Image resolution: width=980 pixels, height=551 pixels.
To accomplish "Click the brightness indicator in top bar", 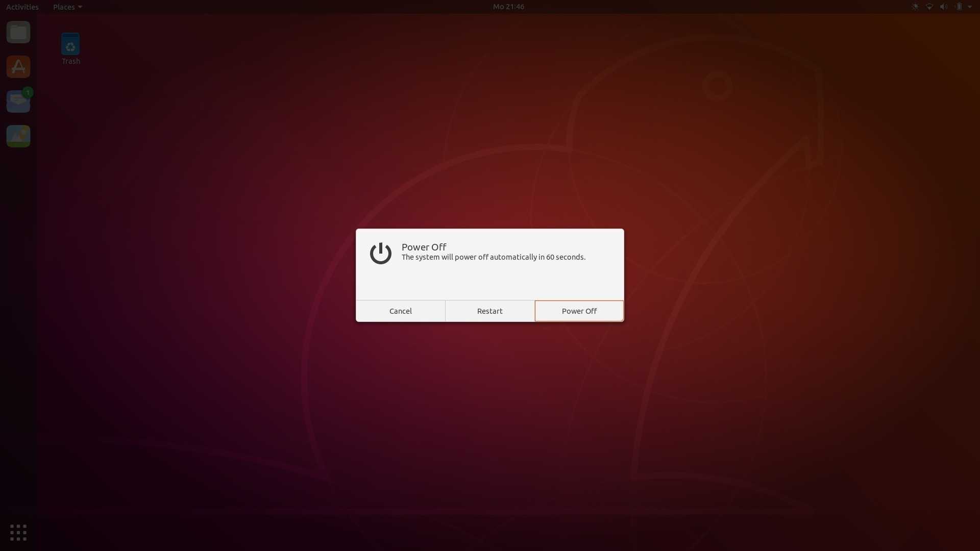I will [x=915, y=7].
